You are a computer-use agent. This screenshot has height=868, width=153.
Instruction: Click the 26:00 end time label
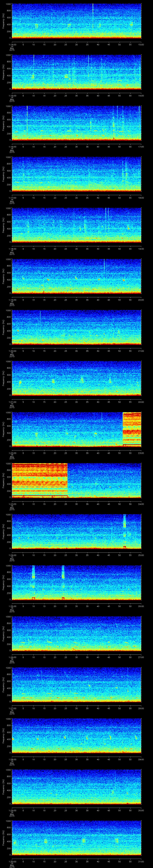click(x=141, y=606)
